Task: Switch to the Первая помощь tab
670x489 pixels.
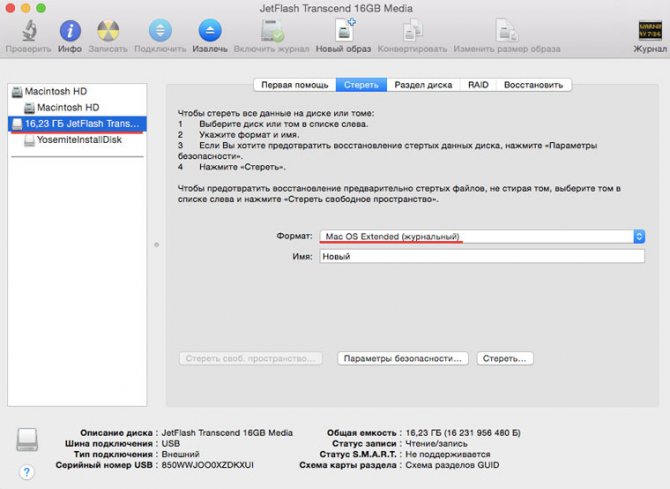Action: coord(295,85)
